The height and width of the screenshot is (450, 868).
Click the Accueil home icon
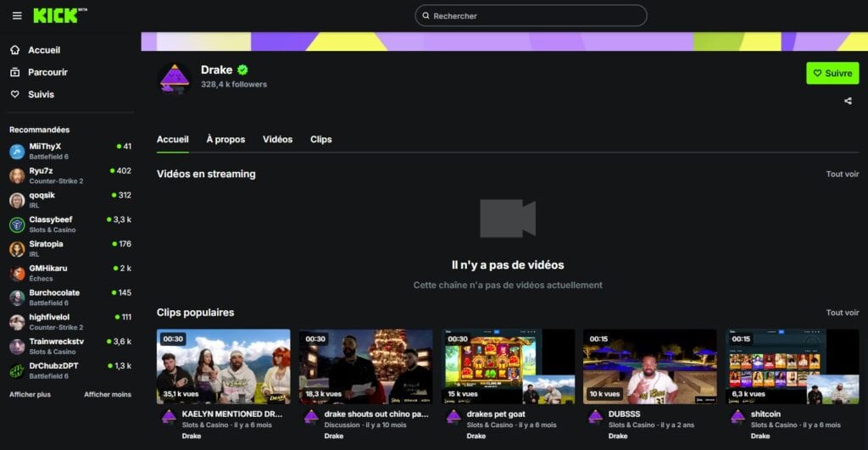point(15,50)
